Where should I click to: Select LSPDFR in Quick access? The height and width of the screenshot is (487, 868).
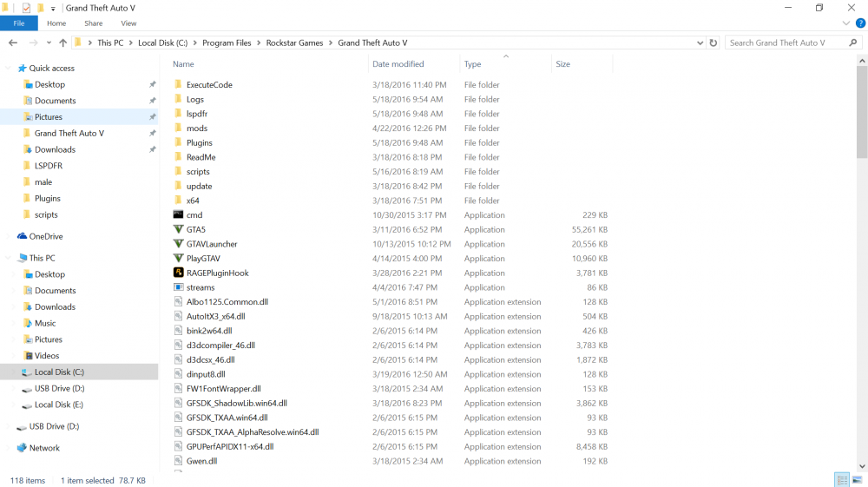[49, 166]
